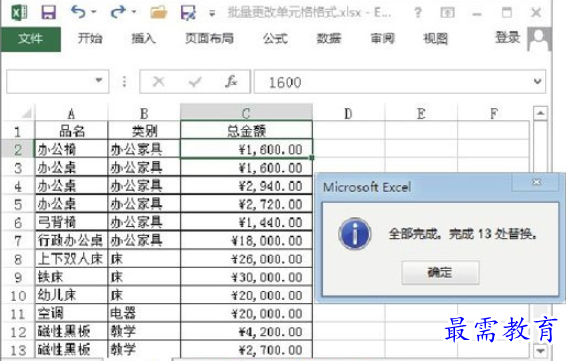This screenshot has height=361, width=566.
Task: Open the redo dropdown arrow
Action: (x=134, y=12)
